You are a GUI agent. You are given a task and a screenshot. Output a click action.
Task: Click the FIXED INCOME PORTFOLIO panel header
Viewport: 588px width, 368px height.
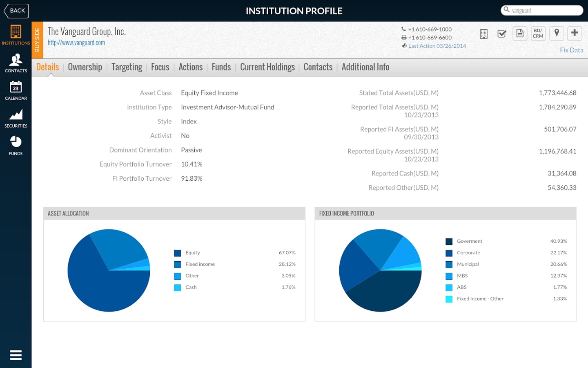(x=445, y=213)
